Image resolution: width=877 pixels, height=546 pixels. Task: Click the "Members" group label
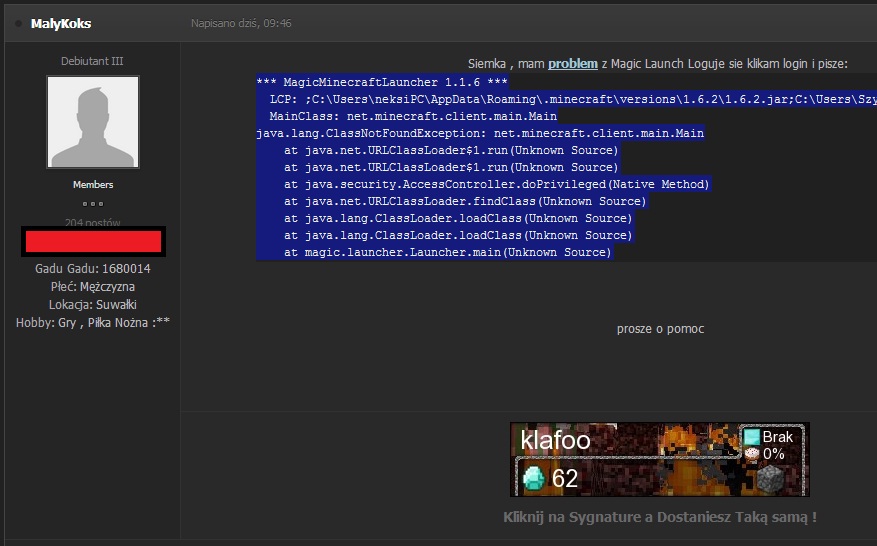pos(93,185)
